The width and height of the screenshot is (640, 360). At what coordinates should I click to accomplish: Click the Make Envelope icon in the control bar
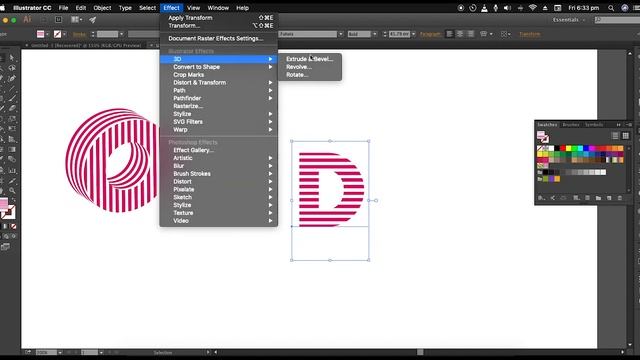483,34
